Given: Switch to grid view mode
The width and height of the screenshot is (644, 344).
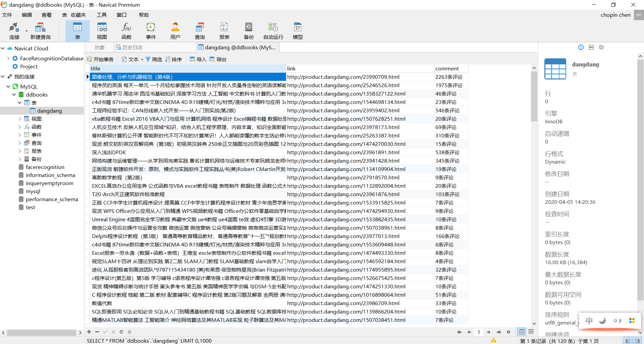Looking at the screenshot, I should coord(522,332).
